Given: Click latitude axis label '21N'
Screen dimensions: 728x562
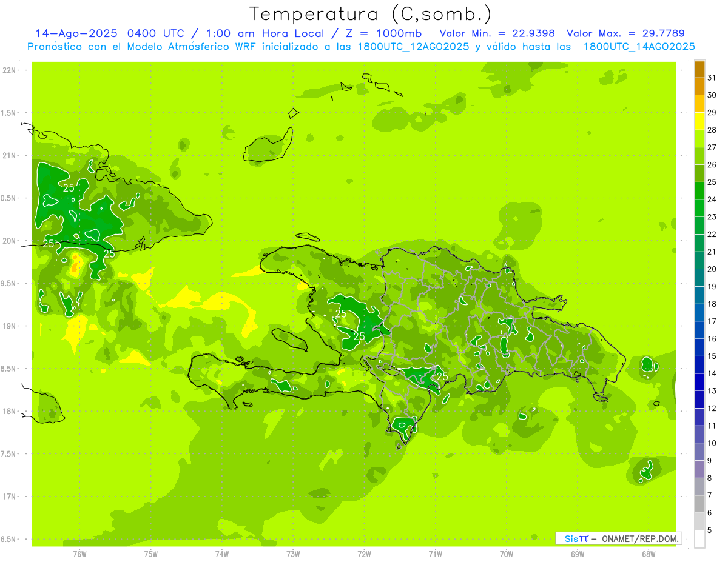Looking at the screenshot, I should pyautogui.click(x=9, y=156).
